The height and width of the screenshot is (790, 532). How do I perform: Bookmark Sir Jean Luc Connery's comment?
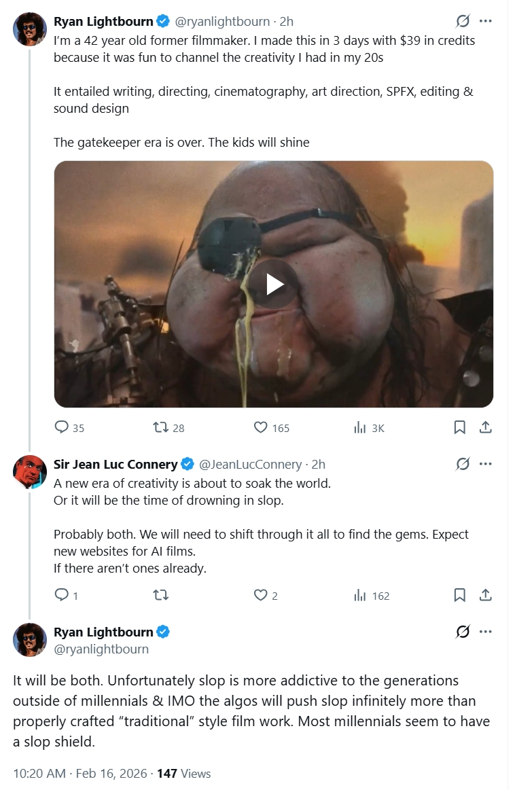click(x=459, y=595)
